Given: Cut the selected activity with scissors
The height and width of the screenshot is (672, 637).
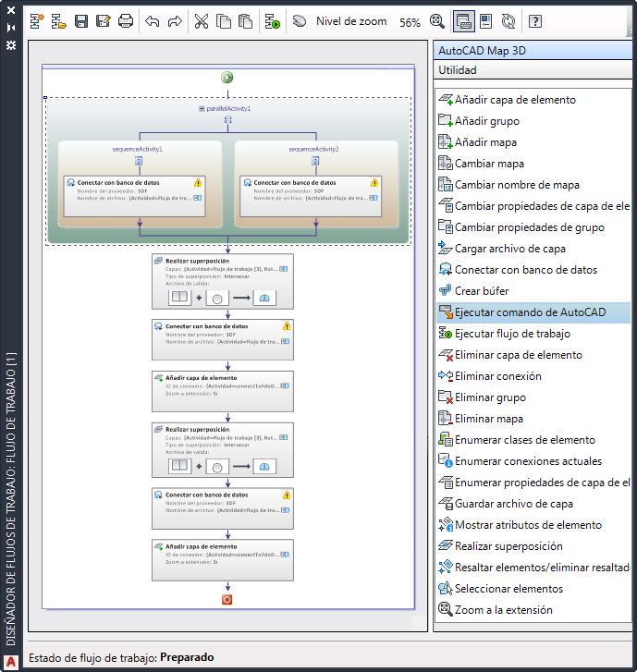Looking at the screenshot, I should pos(201,21).
